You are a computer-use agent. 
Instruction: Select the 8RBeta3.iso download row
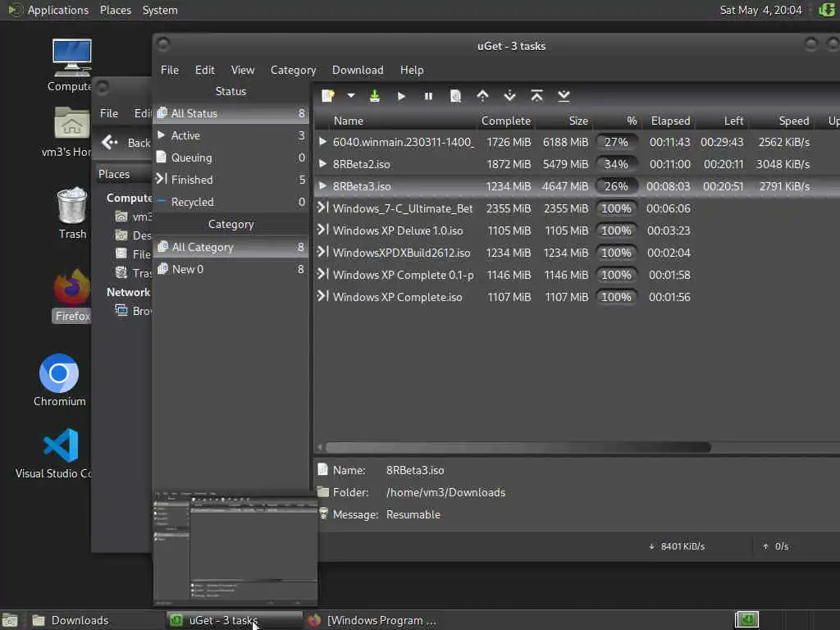coord(577,186)
